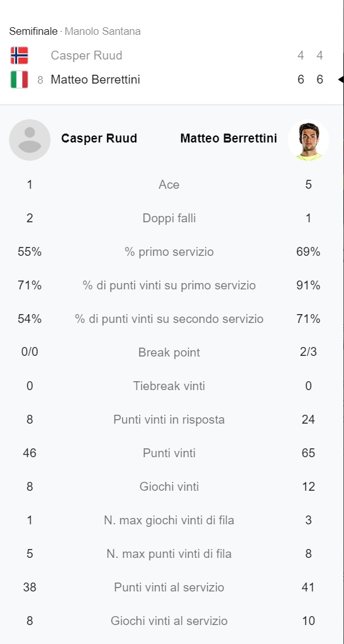Open Matteo Berrettini in the scoreboard row
The image size is (344, 644).
(x=96, y=79)
